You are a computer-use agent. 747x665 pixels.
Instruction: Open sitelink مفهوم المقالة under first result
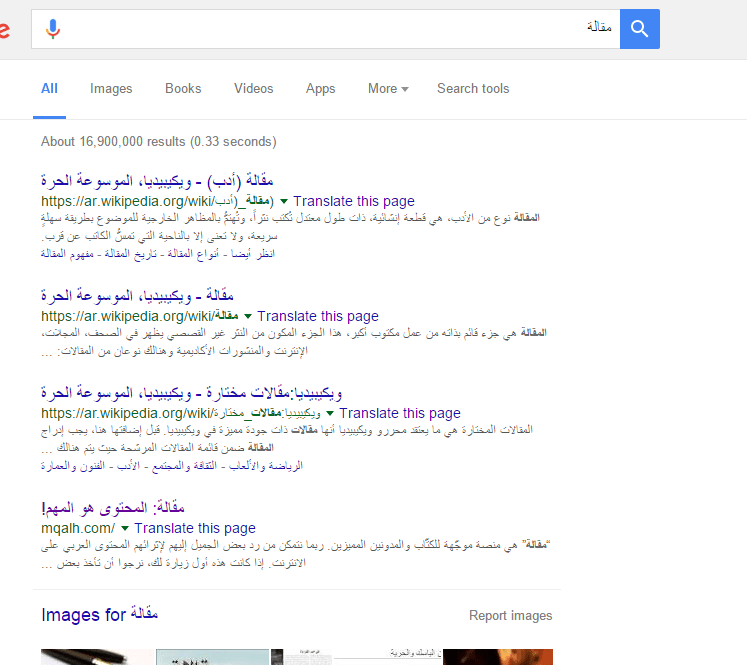click(67, 254)
